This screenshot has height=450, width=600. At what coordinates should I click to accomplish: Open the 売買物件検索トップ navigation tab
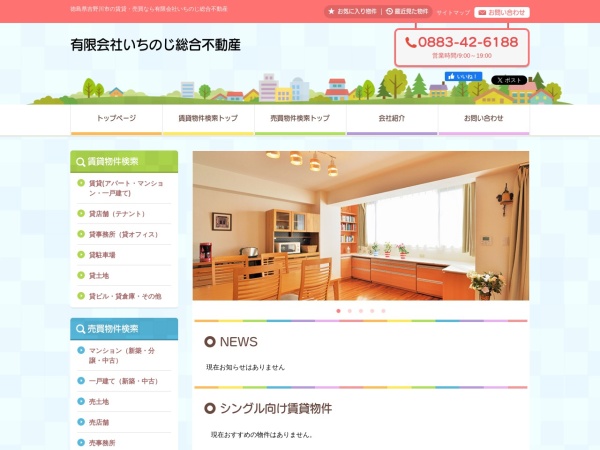[x=300, y=120]
